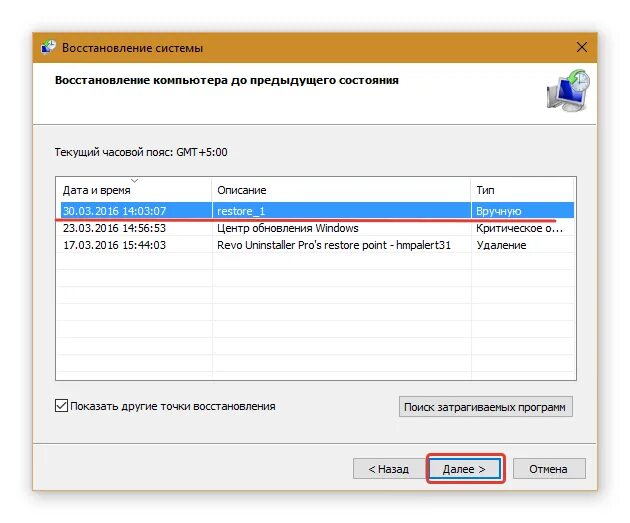
Task: Click heading 'Восстановление компьютера до предыдущего состояния'
Action: [x=227, y=80]
